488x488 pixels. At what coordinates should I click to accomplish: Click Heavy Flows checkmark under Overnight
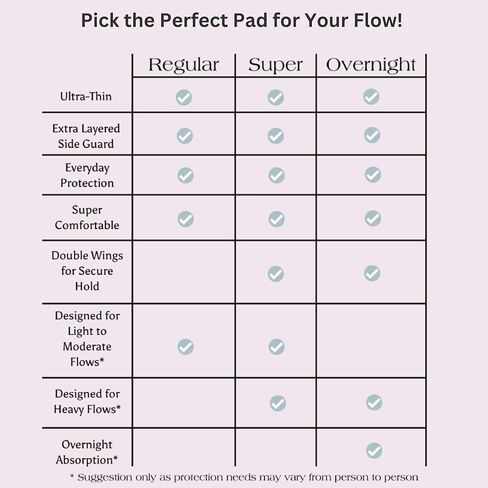click(x=374, y=403)
